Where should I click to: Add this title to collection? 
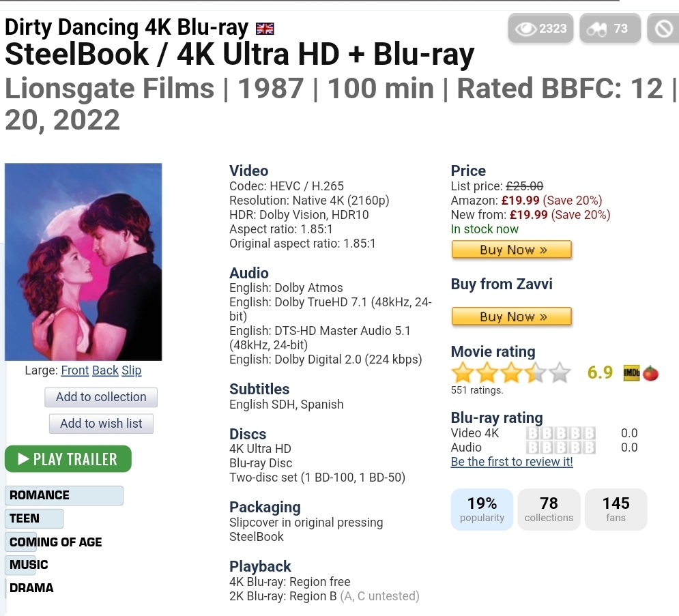point(101,397)
